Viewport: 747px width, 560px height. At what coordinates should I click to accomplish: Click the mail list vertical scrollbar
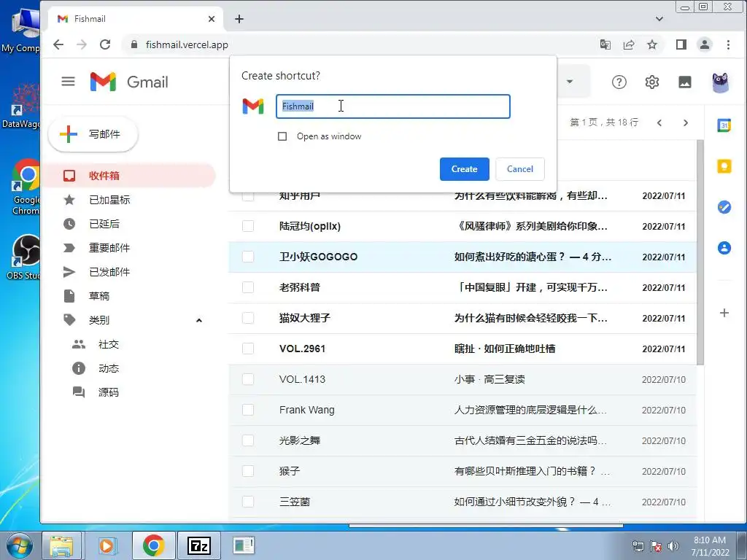click(700, 252)
